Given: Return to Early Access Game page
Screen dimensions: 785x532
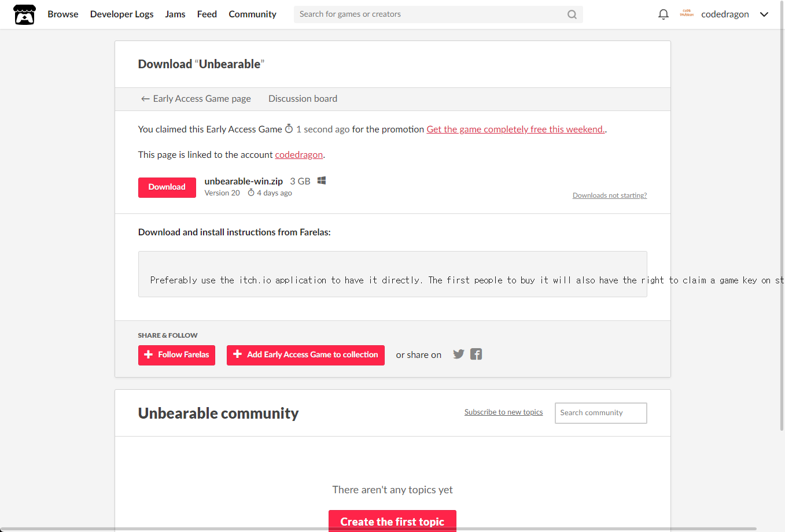Looking at the screenshot, I should coord(196,98).
